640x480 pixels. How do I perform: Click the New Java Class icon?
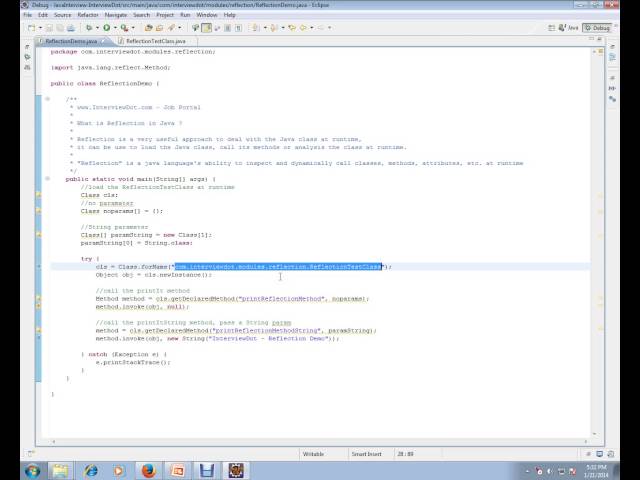160,28
